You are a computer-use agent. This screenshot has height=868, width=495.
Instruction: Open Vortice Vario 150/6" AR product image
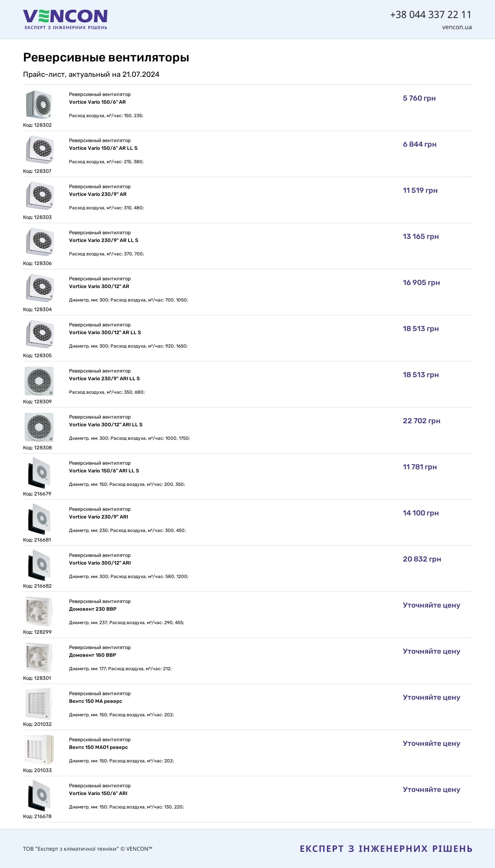point(39,104)
